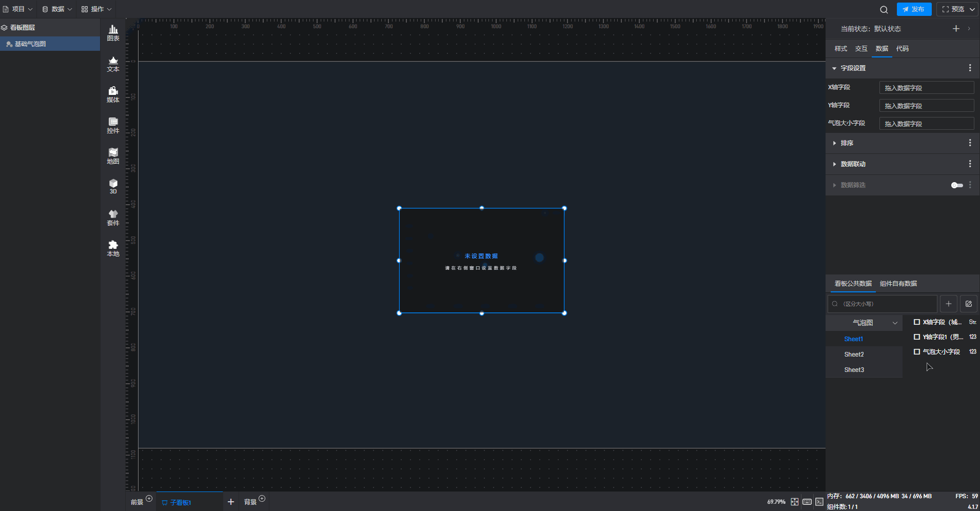Select the 文本 text component icon
Viewport: 980px width, 511px height.
coord(113,64)
